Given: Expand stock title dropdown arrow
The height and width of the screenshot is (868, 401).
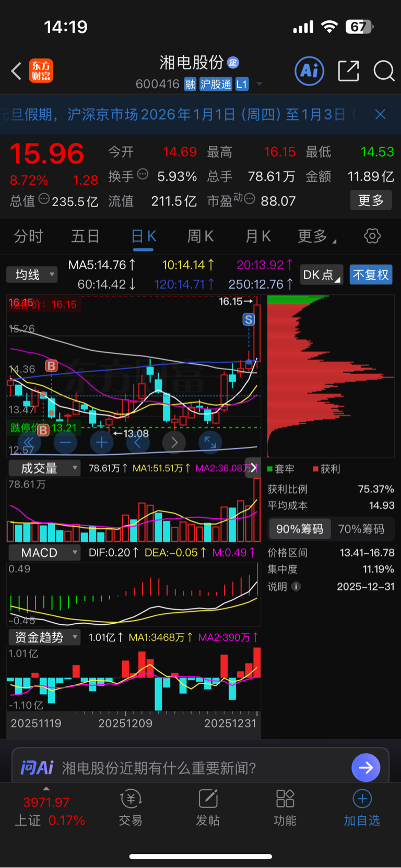Looking at the screenshot, I should 260,84.
